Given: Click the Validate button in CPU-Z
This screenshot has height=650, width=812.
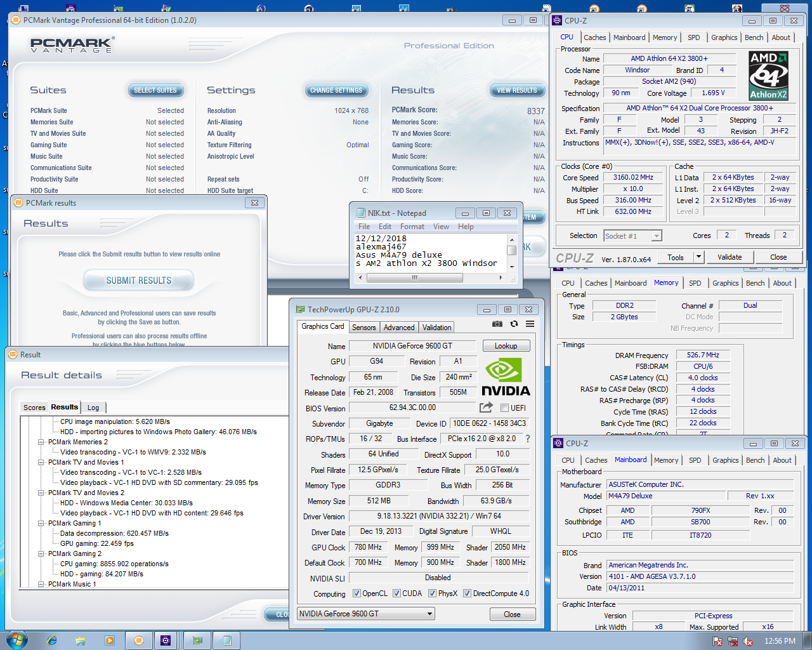Looking at the screenshot, I should pos(730,257).
